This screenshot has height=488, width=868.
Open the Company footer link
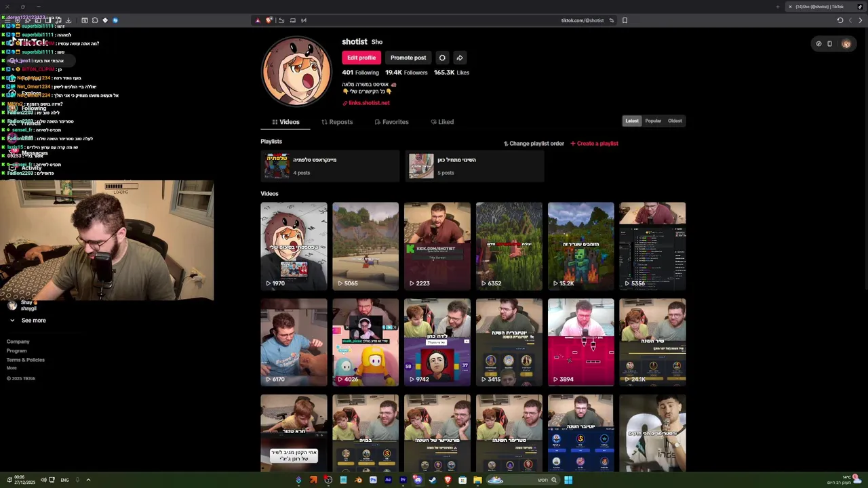coord(18,342)
